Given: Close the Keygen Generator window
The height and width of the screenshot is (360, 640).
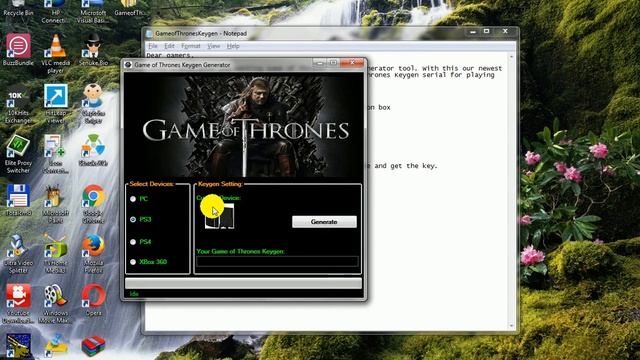Looking at the screenshot, I should click(x=352, y=62).
